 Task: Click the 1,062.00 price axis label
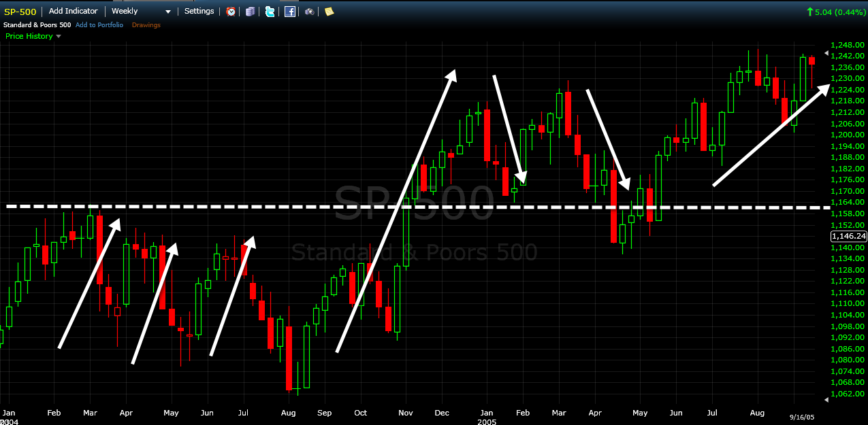click(846, 394)
